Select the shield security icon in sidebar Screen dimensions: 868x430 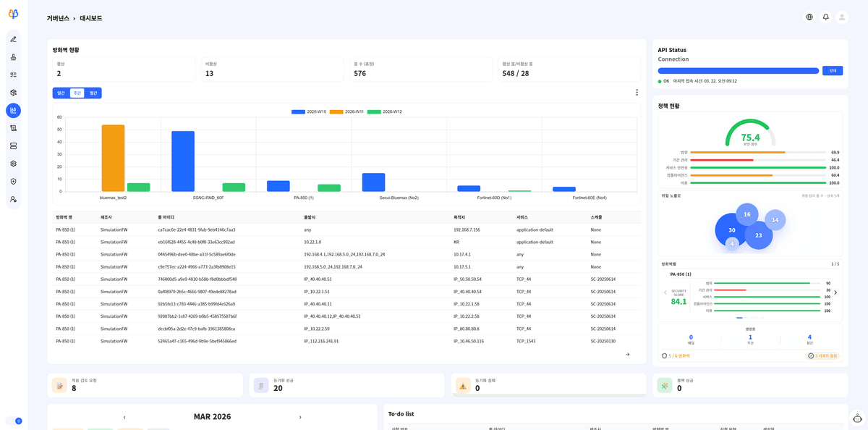(x=13, y=181)
